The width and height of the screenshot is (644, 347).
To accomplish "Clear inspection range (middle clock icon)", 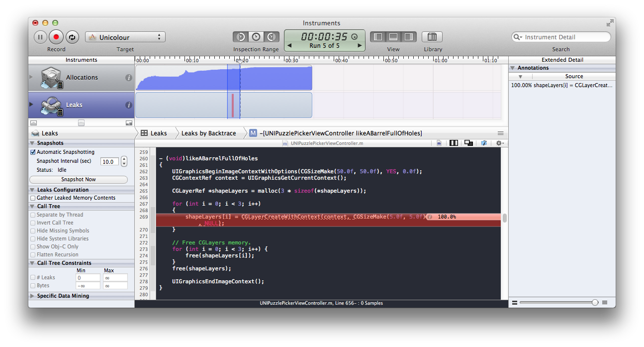I will [256, 37].
